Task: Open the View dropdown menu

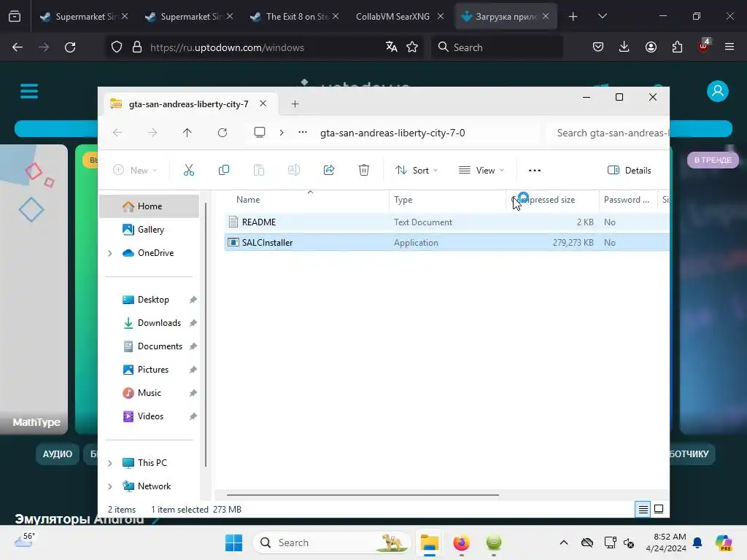Action: [481, 170]
